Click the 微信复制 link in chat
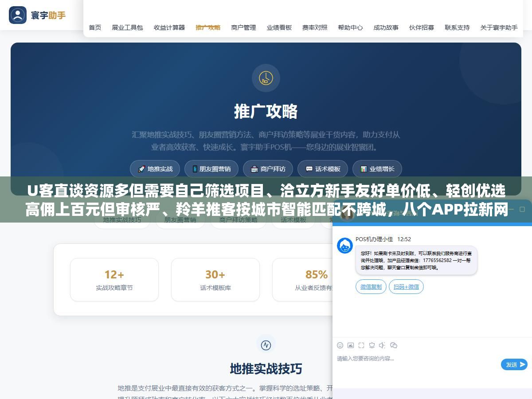532x399 pixels. tap(371, 287)
